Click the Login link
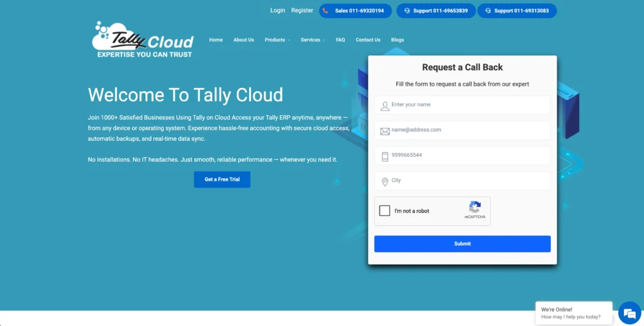The height and width of the screenshot is (326, 644). pyautogui.click(x=277, y=10)
